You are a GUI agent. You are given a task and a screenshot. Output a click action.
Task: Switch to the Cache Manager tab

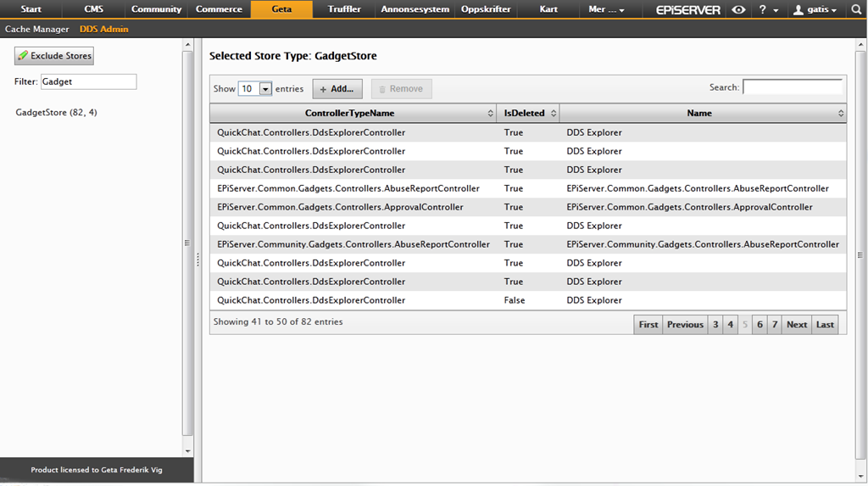pyautogui.click(x=37, y=29)
